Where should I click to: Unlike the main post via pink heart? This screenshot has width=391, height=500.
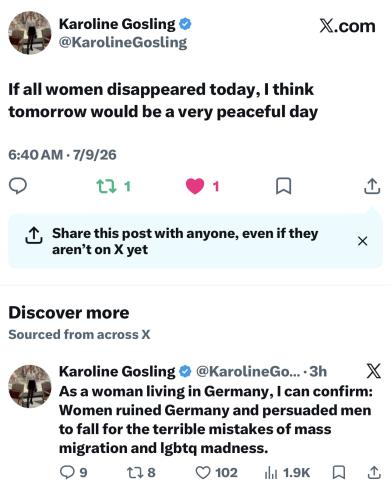[195, 186]
